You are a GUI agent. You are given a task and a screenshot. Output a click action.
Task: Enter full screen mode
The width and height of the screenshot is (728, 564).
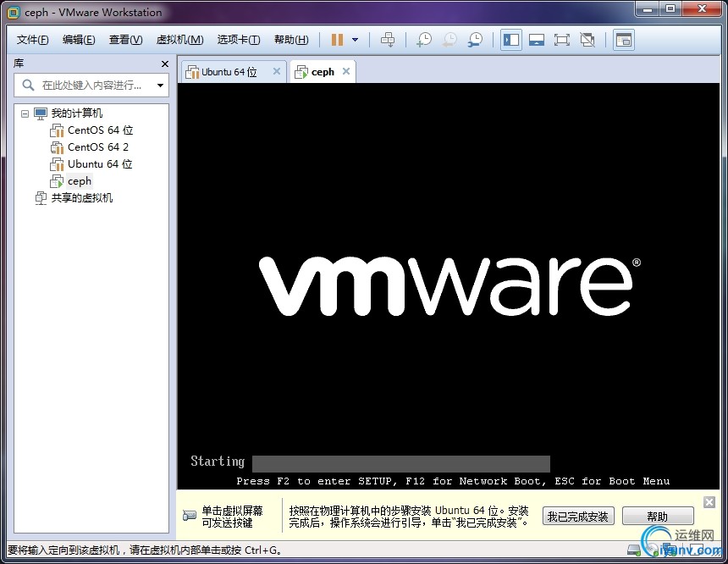pyautogui.click(x=562, y=40)
